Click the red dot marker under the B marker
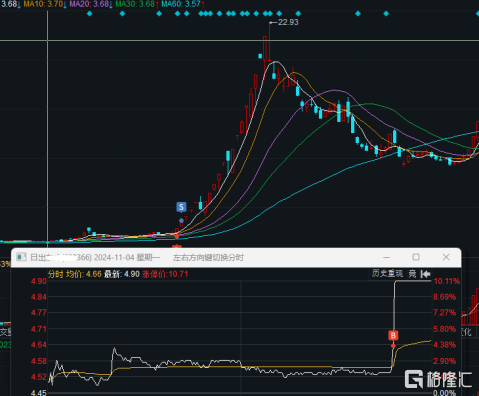The image size is (479, 396). [393, 346]
